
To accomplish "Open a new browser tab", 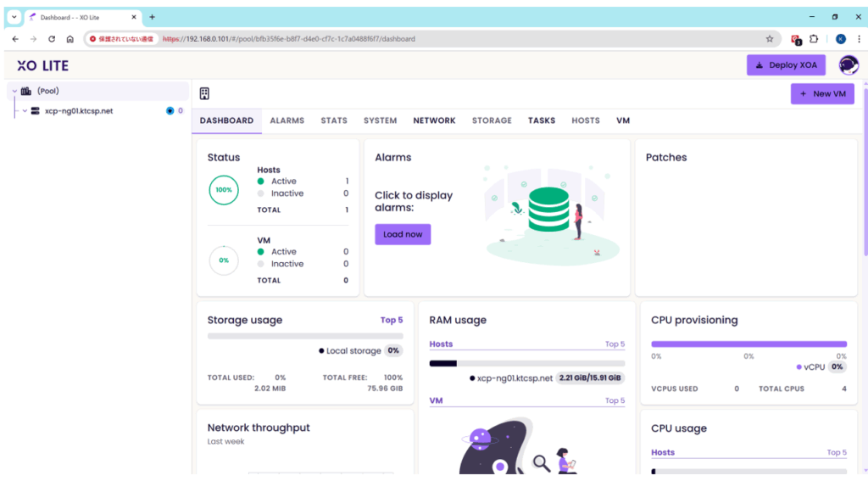I will coord(153,17).
